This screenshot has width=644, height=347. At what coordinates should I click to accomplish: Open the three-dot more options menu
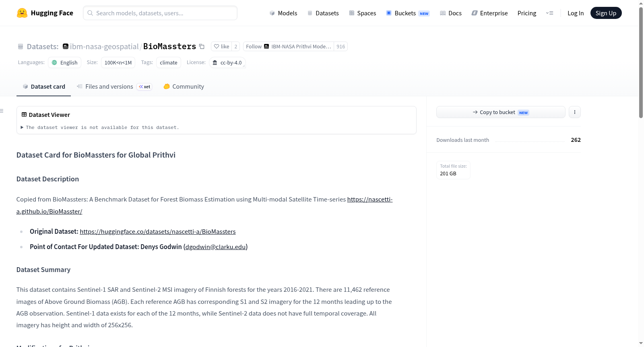(575, 112)
